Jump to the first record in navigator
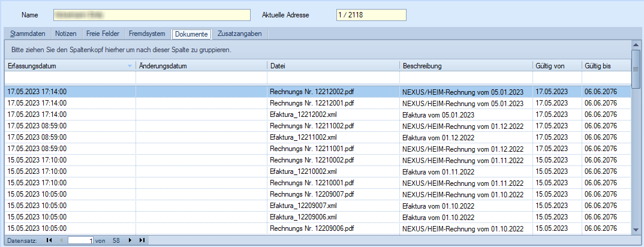The height and width of the screenshot is (247, 644). point(49,240)
